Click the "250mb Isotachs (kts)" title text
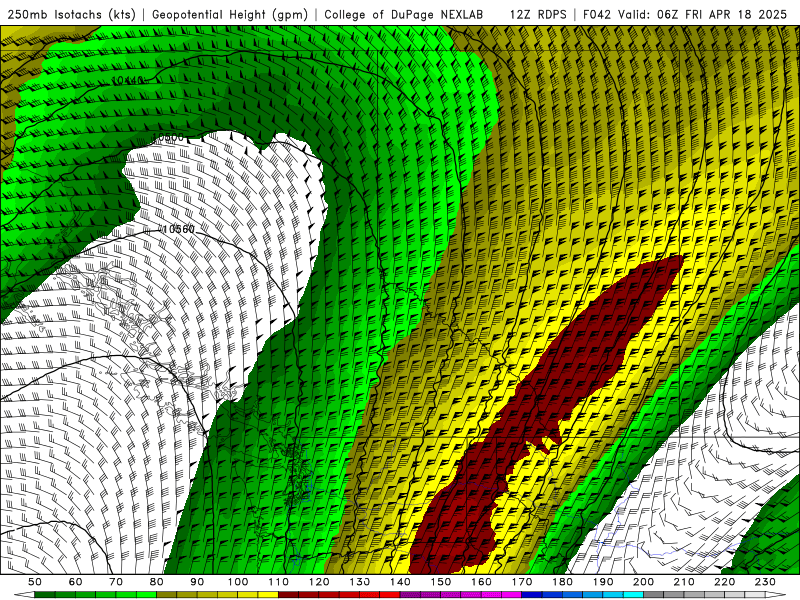Viewport: 800px width, 600px height. click(71, 14)
